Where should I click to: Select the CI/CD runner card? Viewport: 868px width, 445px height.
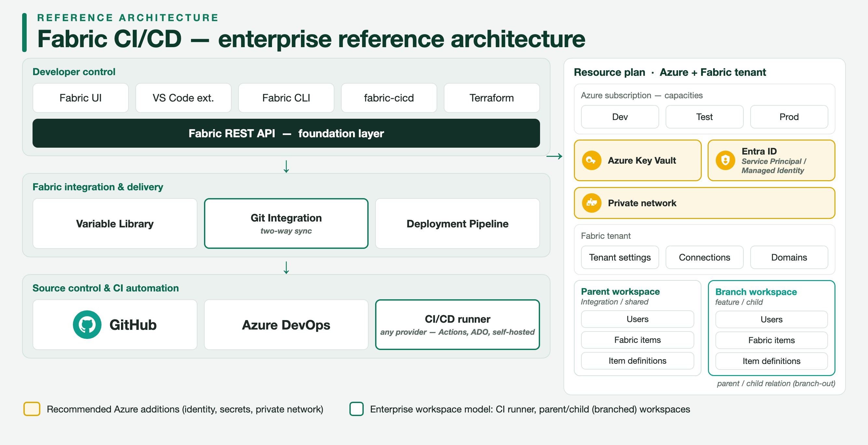point(457,325)
